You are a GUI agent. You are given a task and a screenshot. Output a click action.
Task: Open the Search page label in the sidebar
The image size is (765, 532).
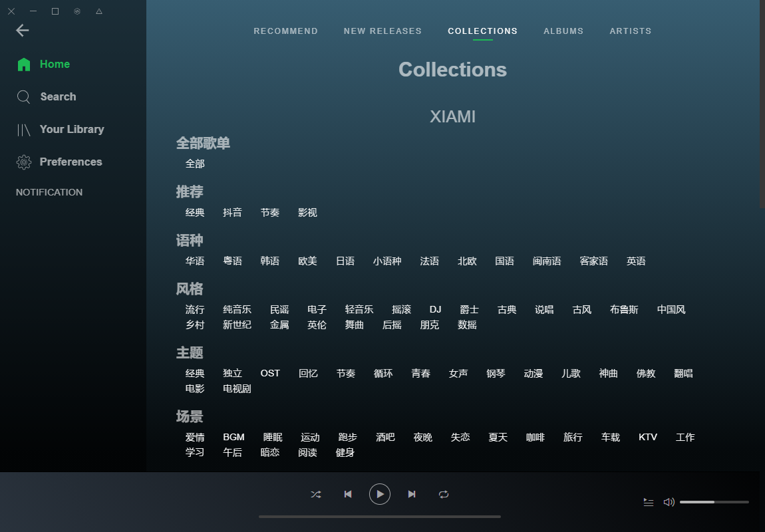point(58,97)
